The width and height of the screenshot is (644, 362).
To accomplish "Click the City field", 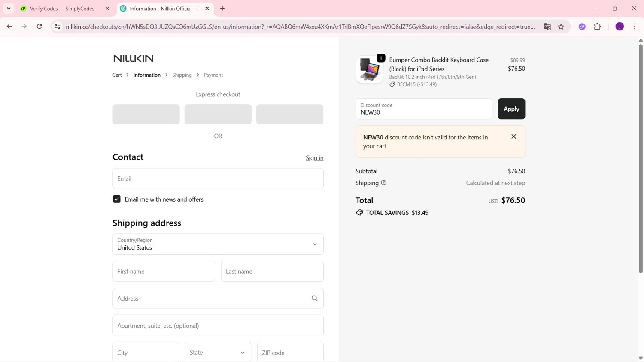I will (146, 352).
